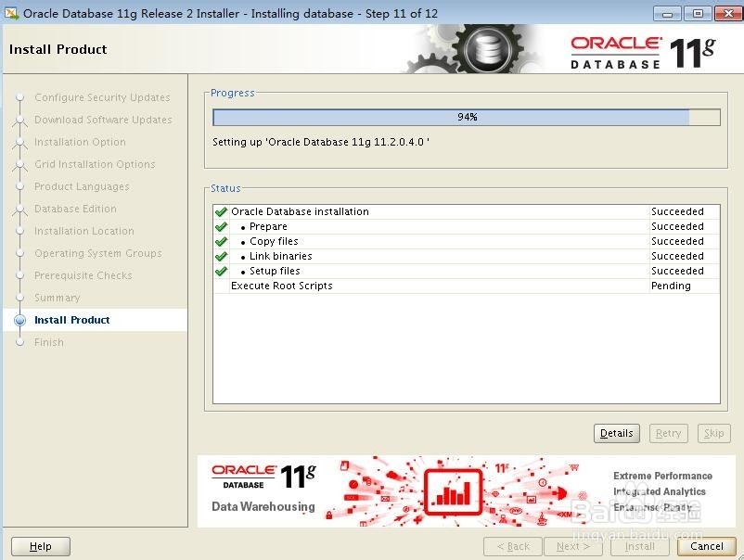This screenshot has height=560, width=744.
Task: Select Grid Installation Options step
Action: pos(95,164)
